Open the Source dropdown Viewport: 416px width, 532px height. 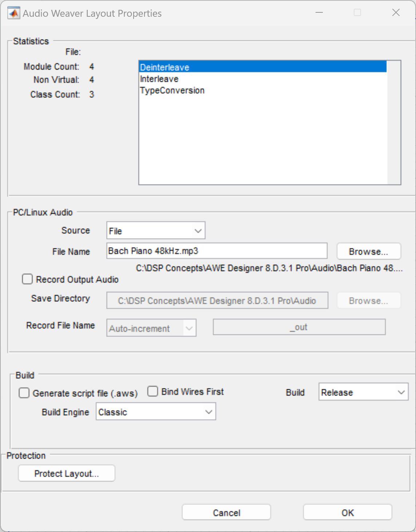156,231
